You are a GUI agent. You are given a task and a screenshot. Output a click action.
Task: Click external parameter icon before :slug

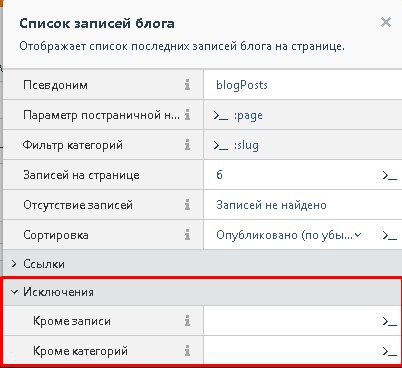221,146
